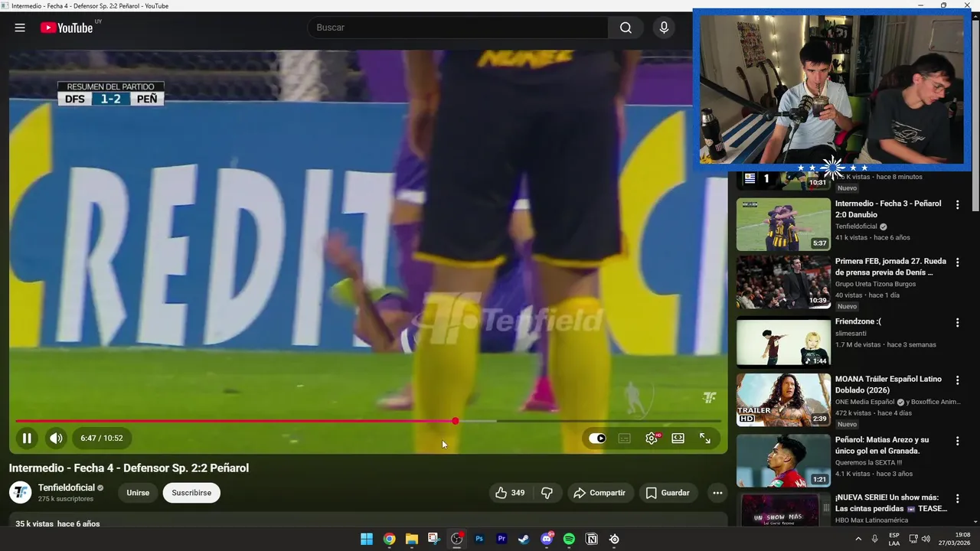
Task: Open Discord from taskbar
Action: (x=547, y=539)
